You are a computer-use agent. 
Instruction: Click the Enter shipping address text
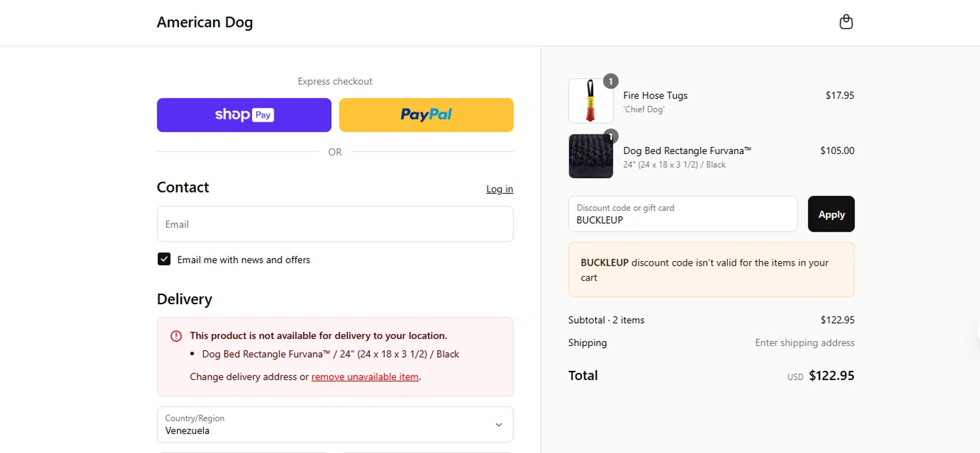tap(804, 343)
